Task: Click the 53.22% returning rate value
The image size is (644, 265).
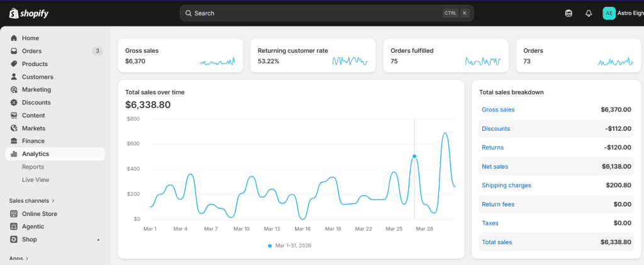Action: (269, 61)
